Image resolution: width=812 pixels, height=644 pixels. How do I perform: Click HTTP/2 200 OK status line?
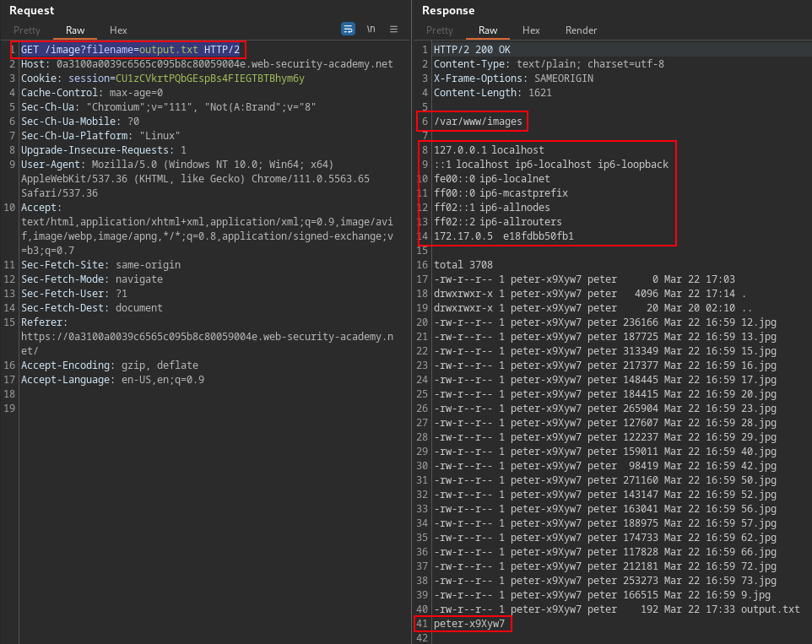pos(473,50)
